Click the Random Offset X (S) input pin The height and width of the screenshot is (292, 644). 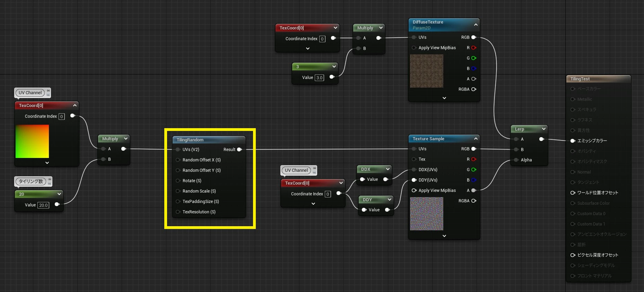178,160
